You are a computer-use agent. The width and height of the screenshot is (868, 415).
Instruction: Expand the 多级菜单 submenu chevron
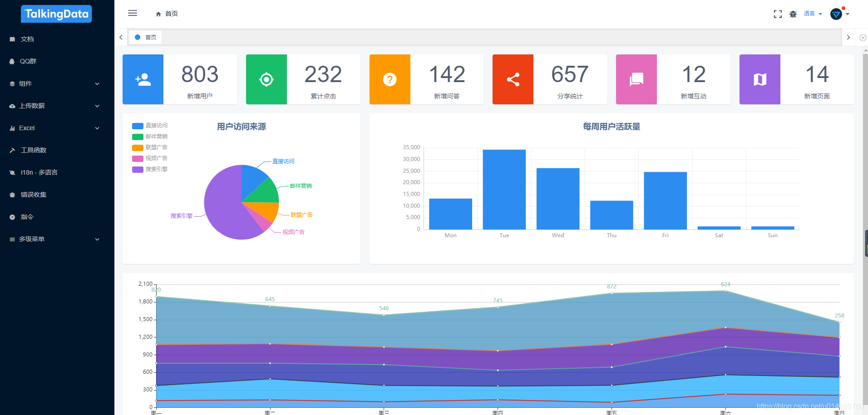pyautogui.click(x=97, y=239)
